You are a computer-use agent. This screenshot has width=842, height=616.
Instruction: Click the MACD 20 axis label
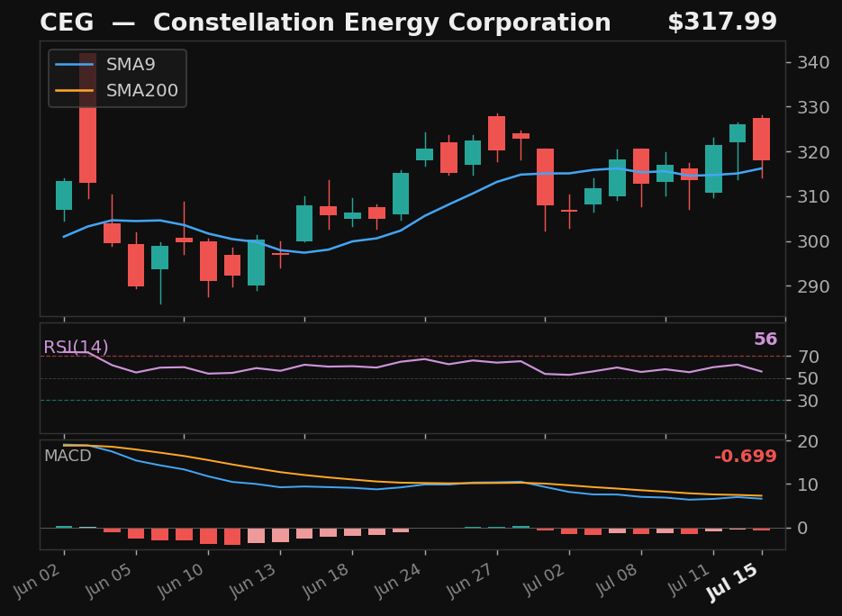click(x=808, y=441)
